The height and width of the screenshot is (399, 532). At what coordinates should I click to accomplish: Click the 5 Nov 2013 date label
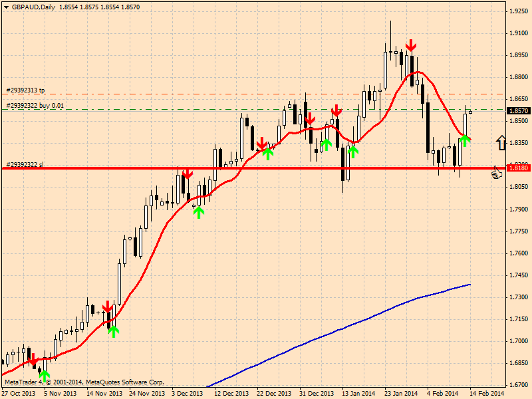(61, 394)
